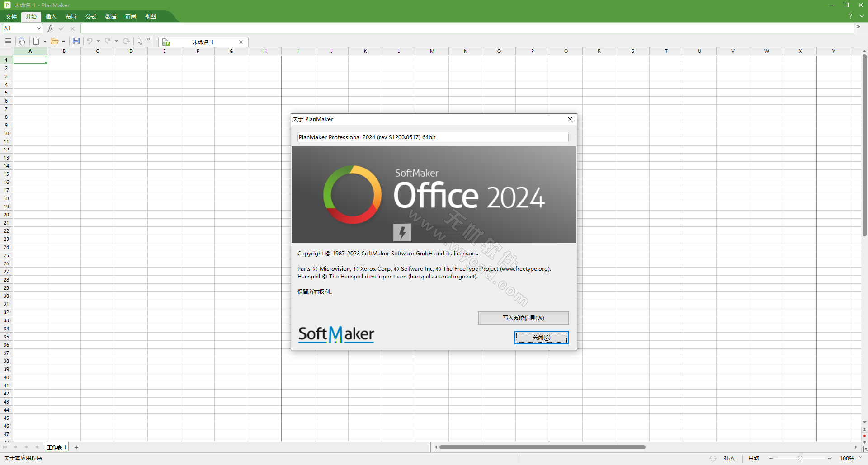Click the fx insert function icon
Screen dimensions: 868x465
50,28
